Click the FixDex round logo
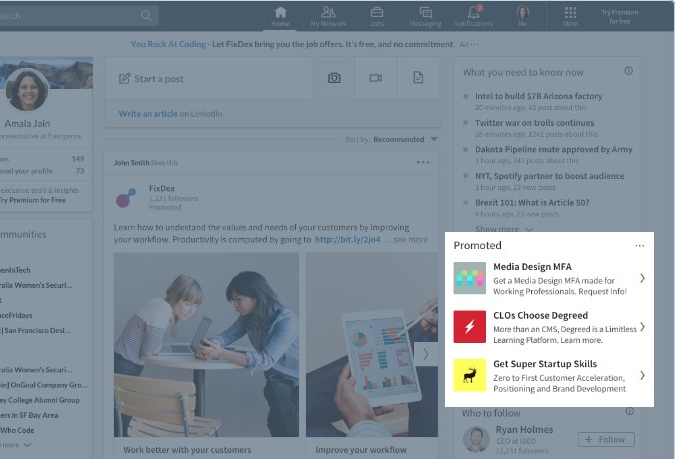 point(126,198)
